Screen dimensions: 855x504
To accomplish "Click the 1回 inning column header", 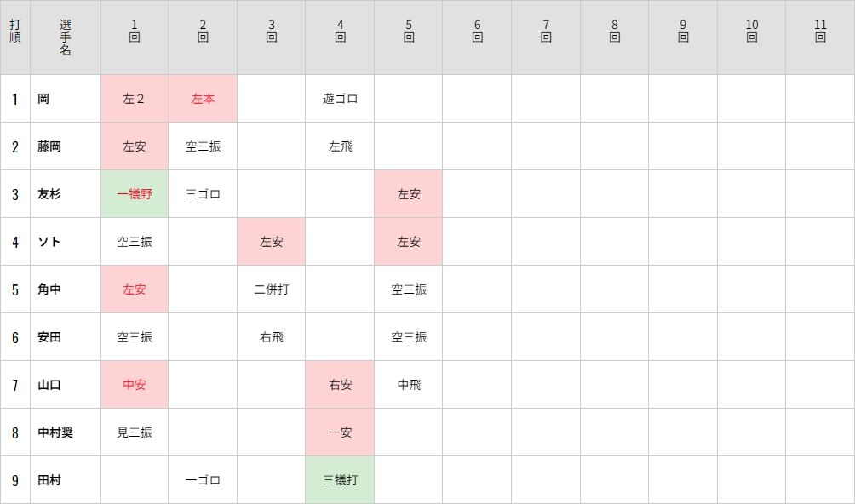I will tap(135, 31).
